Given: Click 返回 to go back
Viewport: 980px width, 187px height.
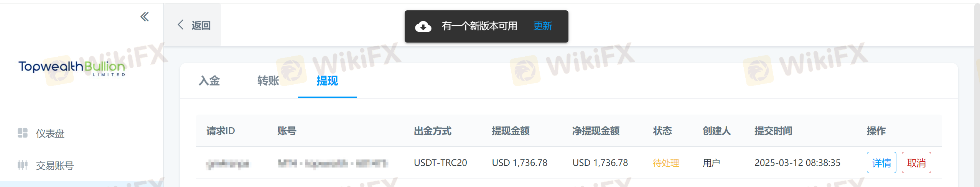Looking at the screenshot, I should click(201, 25).
